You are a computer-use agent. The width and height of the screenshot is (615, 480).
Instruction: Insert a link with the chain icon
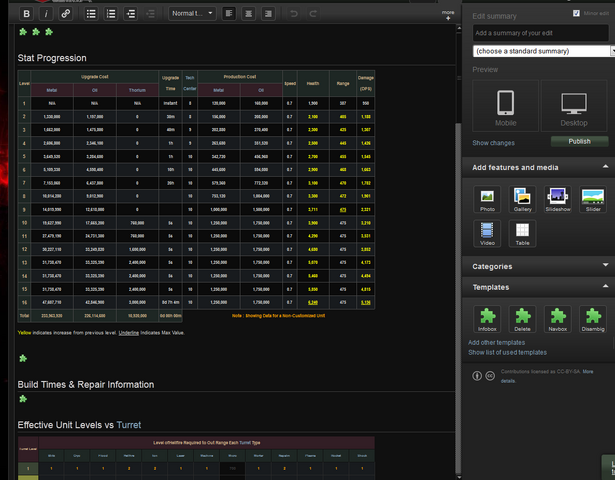(66, 14)
